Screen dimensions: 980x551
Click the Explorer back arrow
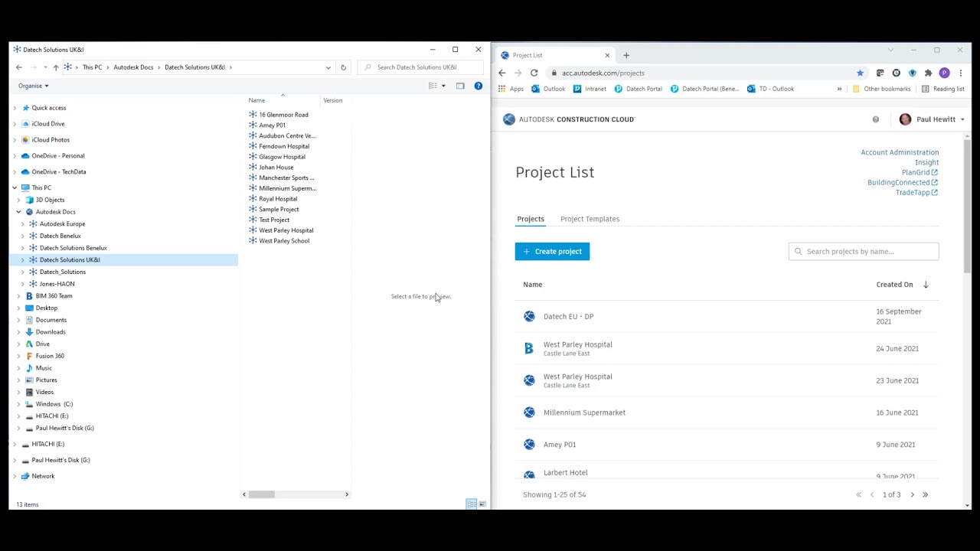click(x=19, y=67)
